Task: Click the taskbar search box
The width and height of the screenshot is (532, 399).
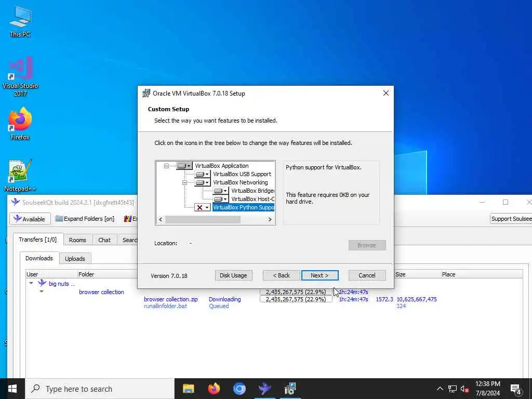Action: point(100,389)
